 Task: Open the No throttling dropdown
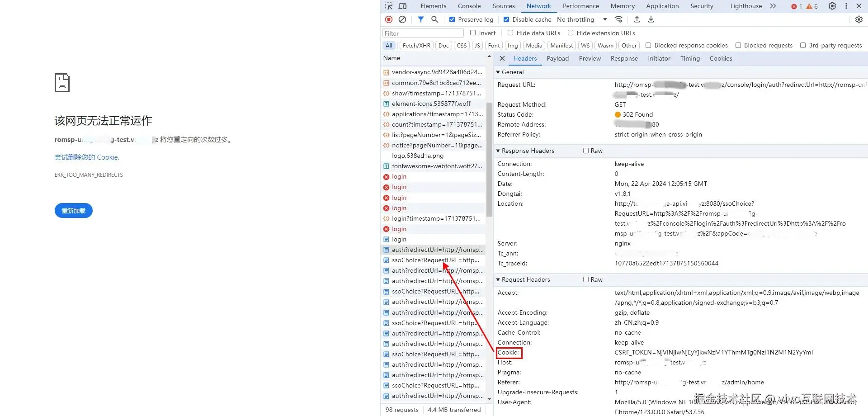click(582, 19)
